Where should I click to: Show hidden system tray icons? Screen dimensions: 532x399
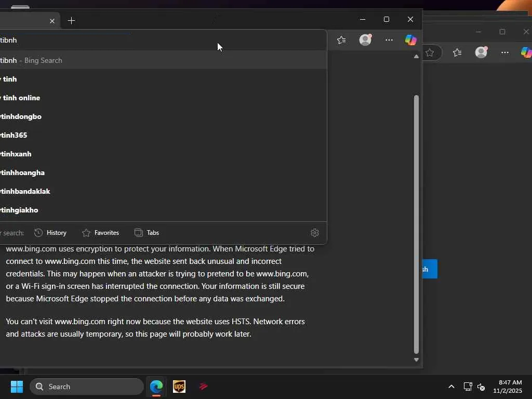coord(451,387)
